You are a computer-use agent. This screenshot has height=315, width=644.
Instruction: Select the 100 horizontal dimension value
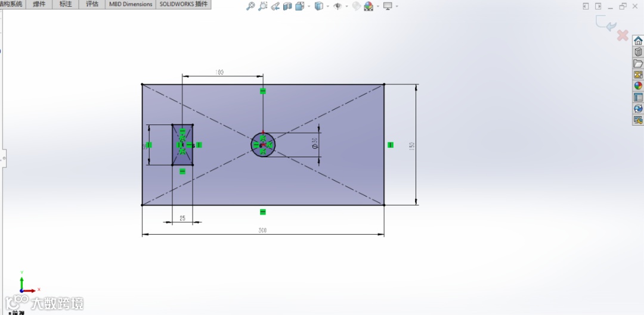tap(219, 72)
